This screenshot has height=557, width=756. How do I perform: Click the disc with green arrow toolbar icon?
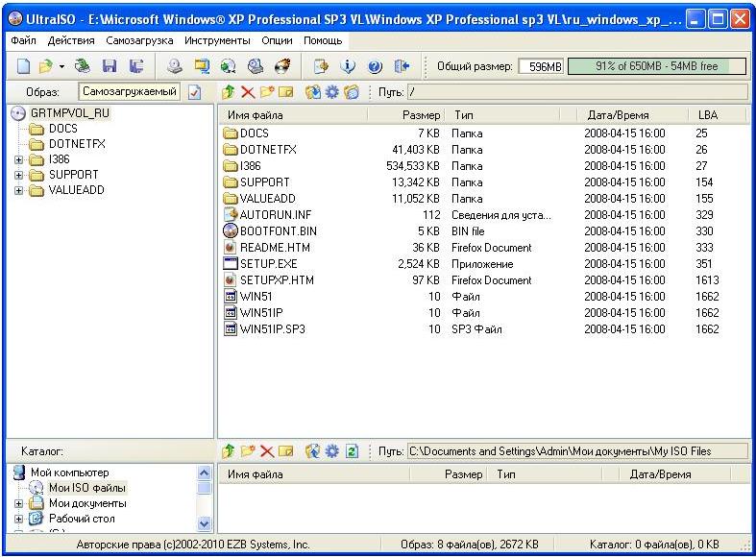point(229,66)
